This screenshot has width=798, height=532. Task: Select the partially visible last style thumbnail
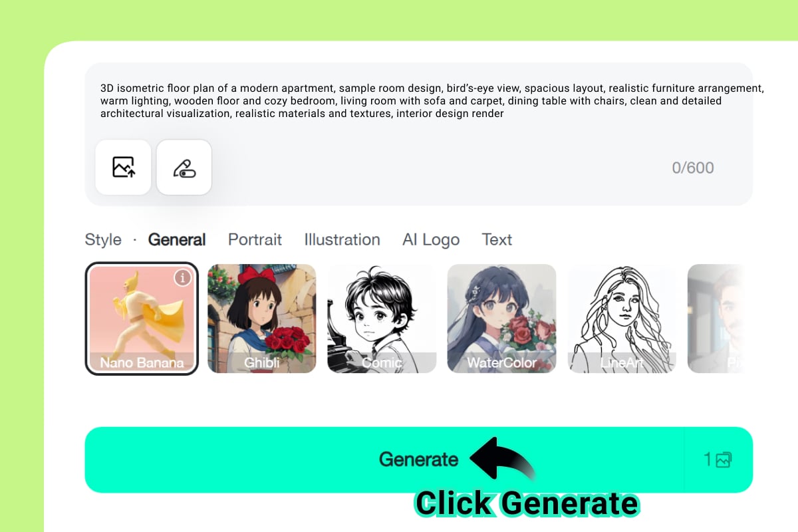click(714, 319)
